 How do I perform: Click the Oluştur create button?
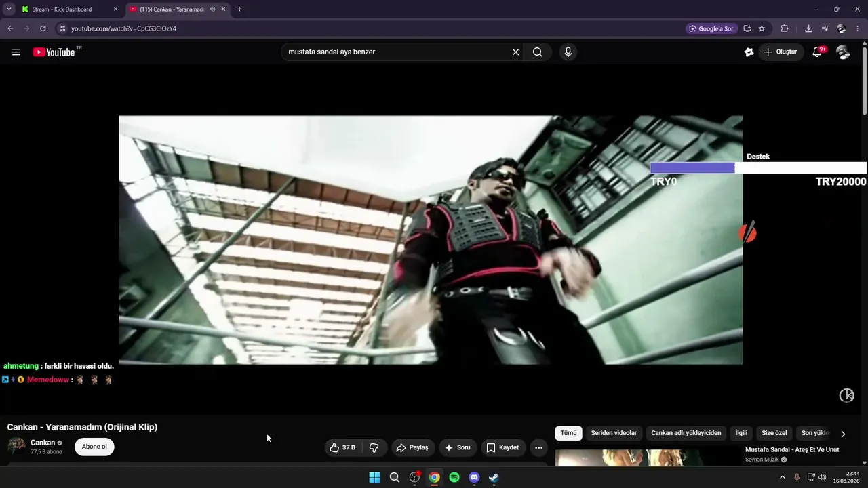[x=781, y=52]
